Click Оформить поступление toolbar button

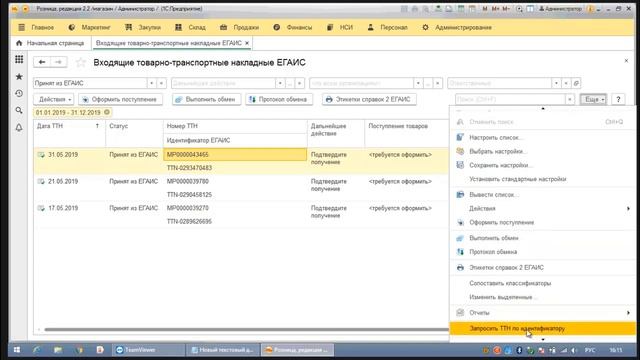pos(120,99)
